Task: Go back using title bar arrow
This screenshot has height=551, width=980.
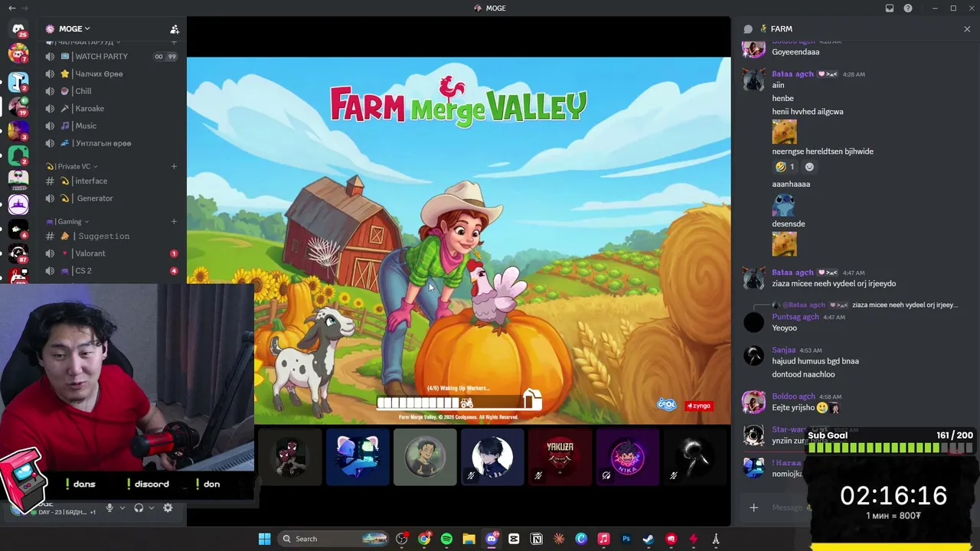Action: pos(11,8)
